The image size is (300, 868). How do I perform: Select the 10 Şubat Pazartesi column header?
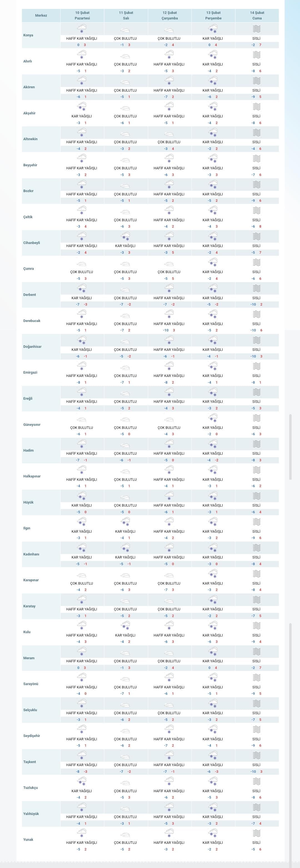click(82, 16)
